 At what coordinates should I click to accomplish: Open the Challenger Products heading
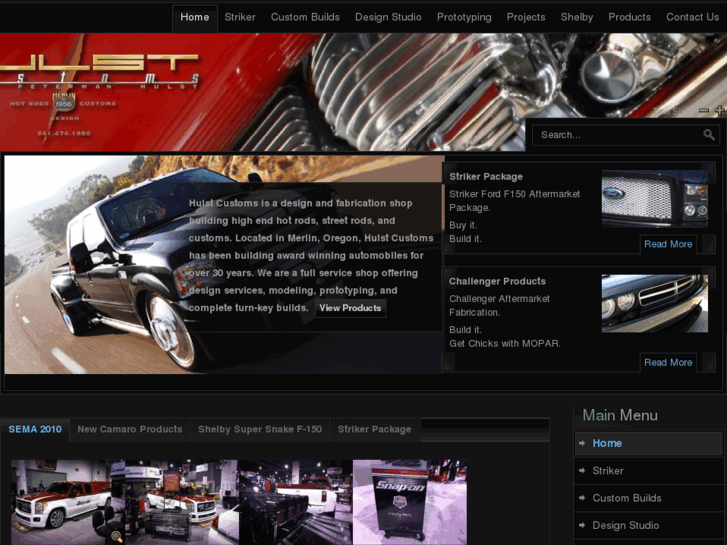pyautogui.click(x=497, y=282)
